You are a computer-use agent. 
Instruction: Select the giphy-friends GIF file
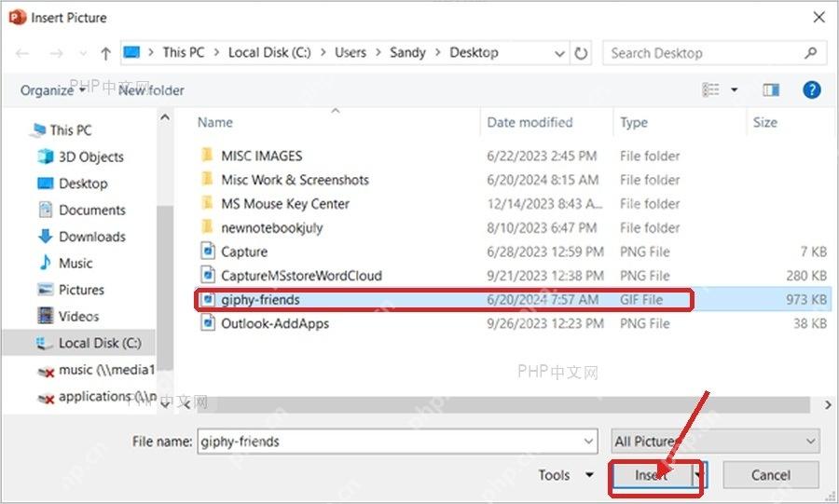[x=513, y=300]
